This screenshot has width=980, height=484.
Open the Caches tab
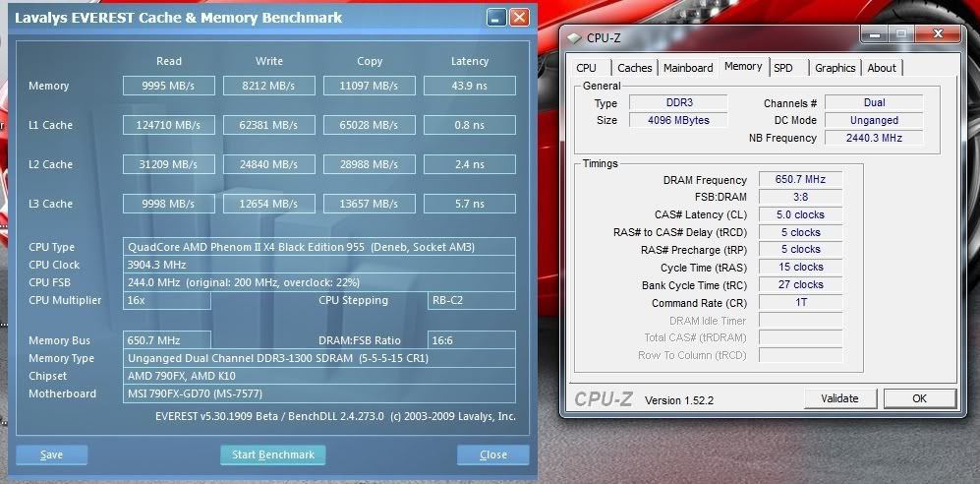(634, 68)
